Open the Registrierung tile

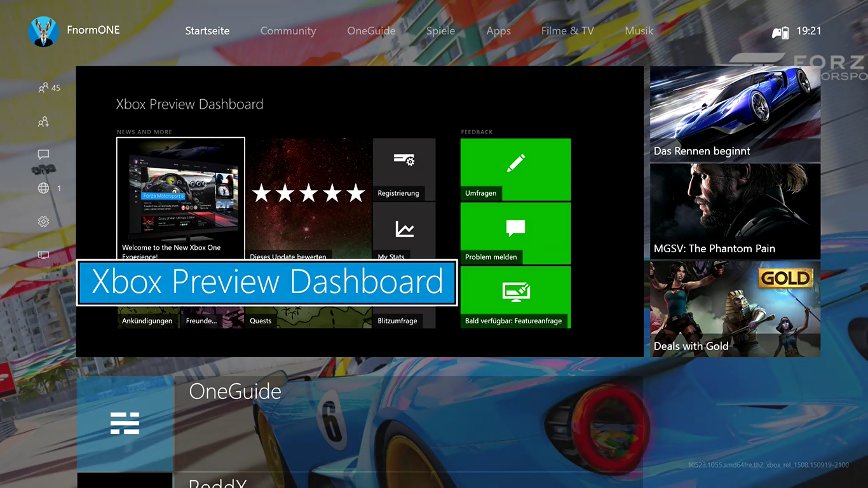(x=404, y=168)
